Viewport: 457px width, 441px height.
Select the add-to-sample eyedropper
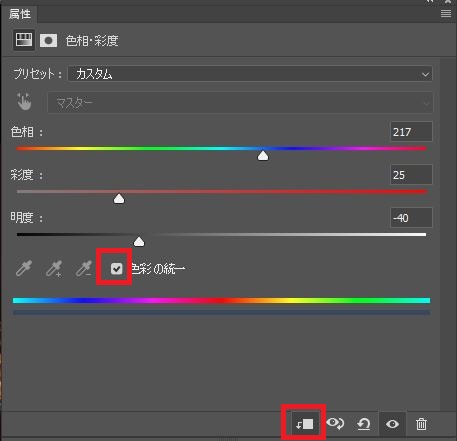coord(54,268)
